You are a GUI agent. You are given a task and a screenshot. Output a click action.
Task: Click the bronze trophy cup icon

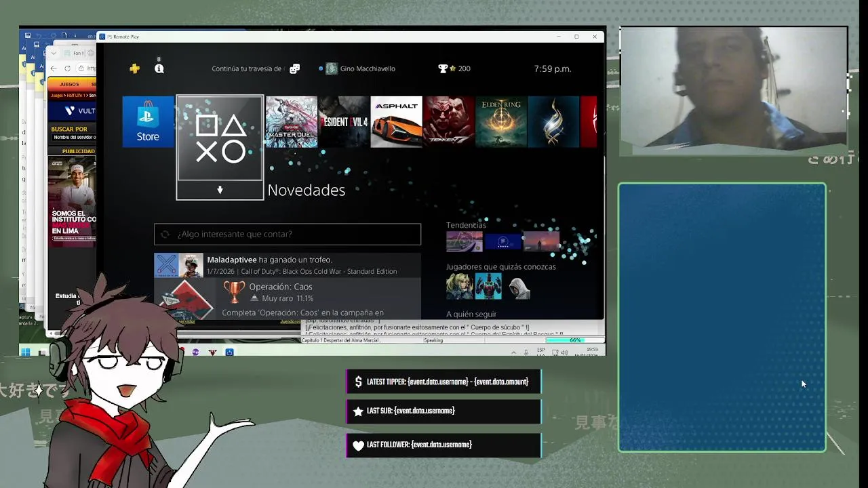click(234, 292)
